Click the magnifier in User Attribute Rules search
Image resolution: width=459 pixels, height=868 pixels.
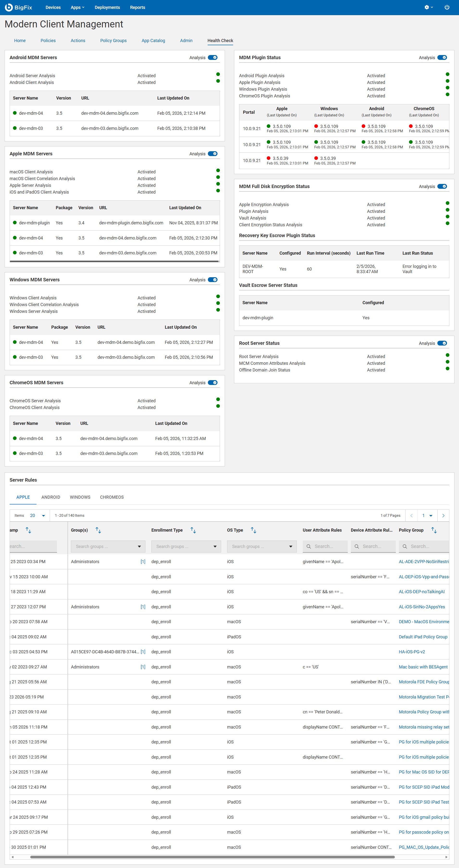[x=309, y=547]
